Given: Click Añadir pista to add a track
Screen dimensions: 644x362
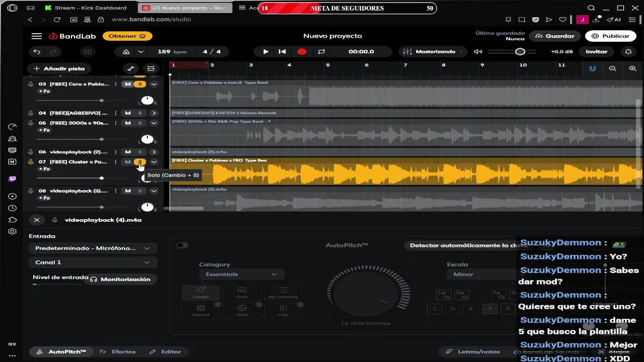Looking at the screenshot, I should (59, 68).
